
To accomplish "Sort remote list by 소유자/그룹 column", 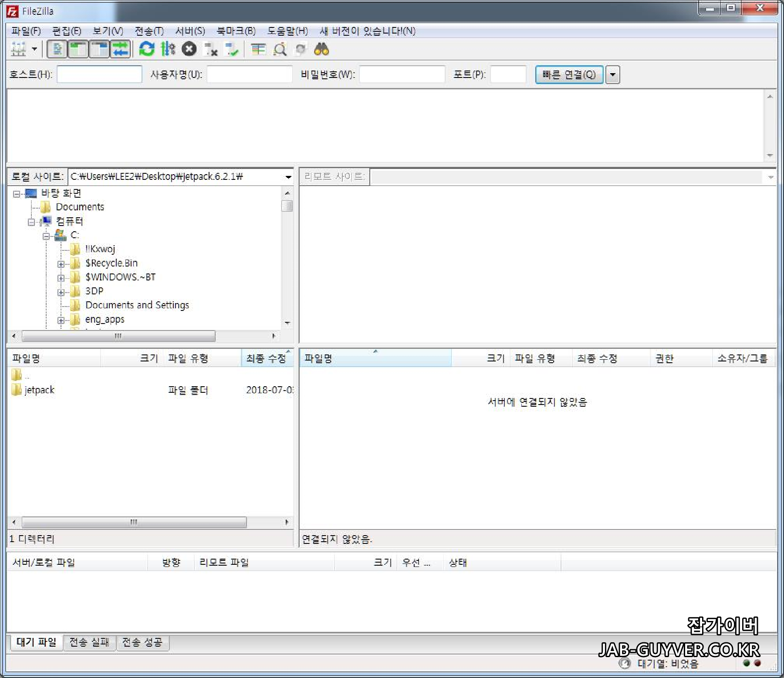I will (743, 358).
